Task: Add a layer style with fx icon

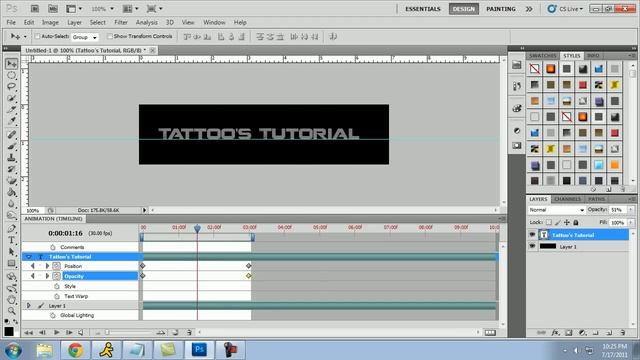Action: click(555, 333)
